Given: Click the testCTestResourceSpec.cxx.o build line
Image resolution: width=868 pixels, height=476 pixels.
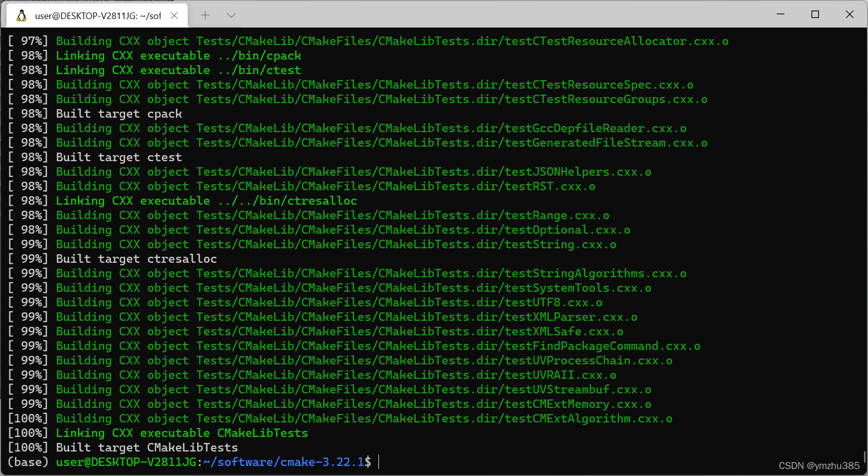Looking at the screenshot, I should coord(351,85).
